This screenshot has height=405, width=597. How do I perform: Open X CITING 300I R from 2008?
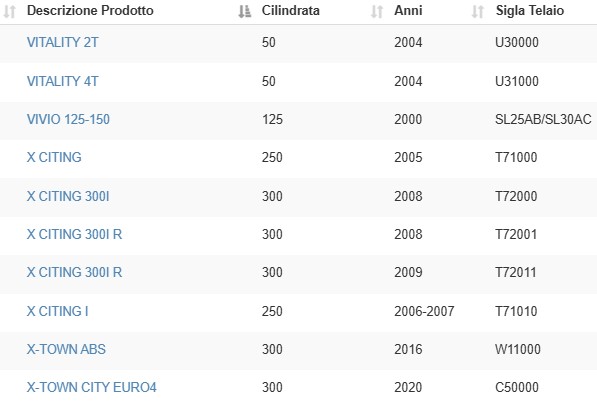(74, 234)
